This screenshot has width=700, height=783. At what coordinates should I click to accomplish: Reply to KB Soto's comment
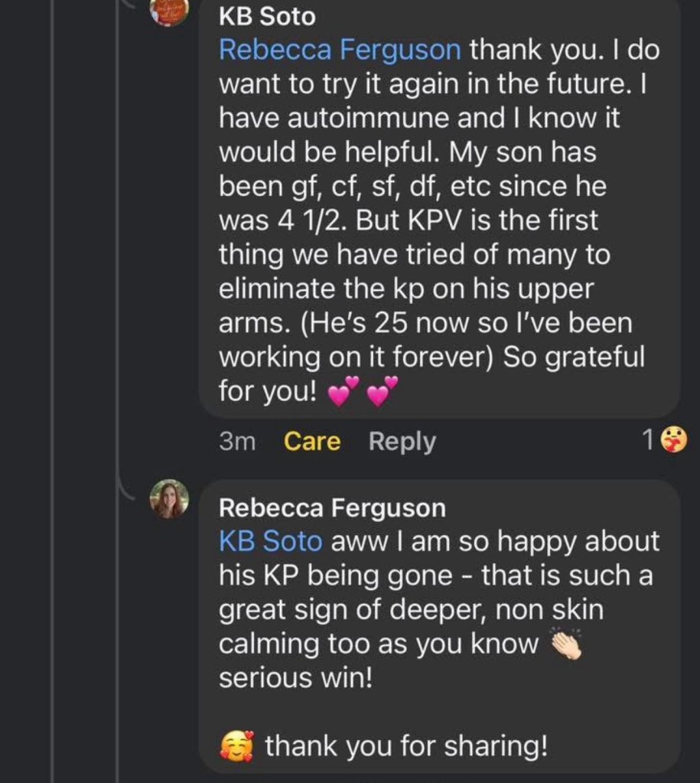tap(402, 442)
